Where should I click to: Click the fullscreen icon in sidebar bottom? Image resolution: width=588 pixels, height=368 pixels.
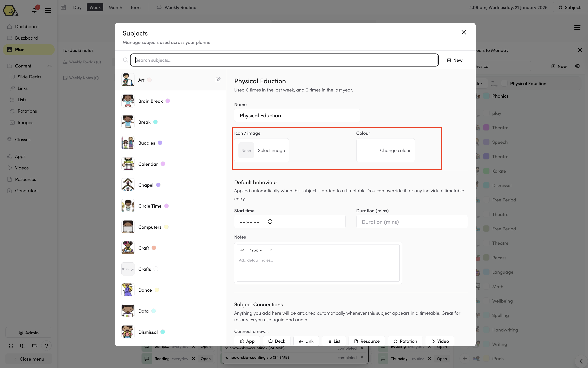click(11, 345)
